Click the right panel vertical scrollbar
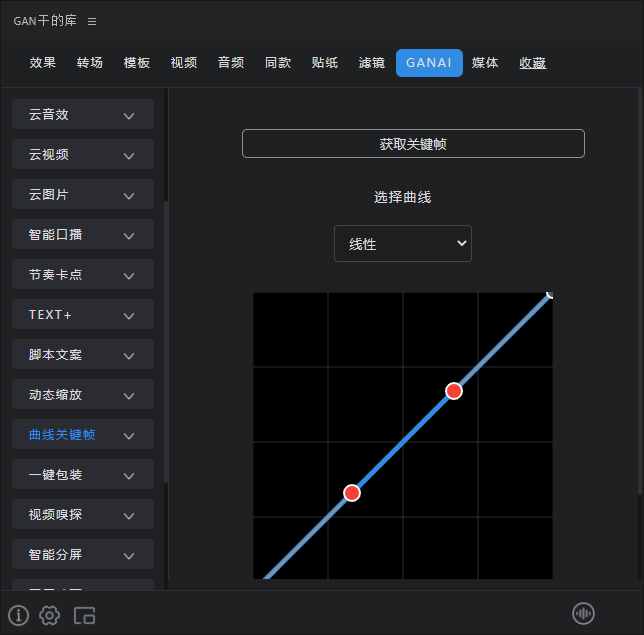Image resolution: width=644 pixels, height=635 pixels. pyautogui.click(x=640, y=292)
